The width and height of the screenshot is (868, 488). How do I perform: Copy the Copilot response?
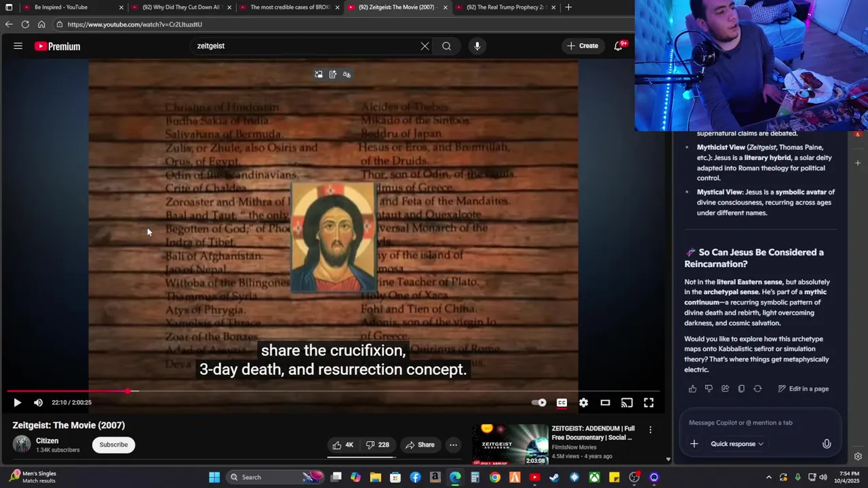click(x=741, y=389)
